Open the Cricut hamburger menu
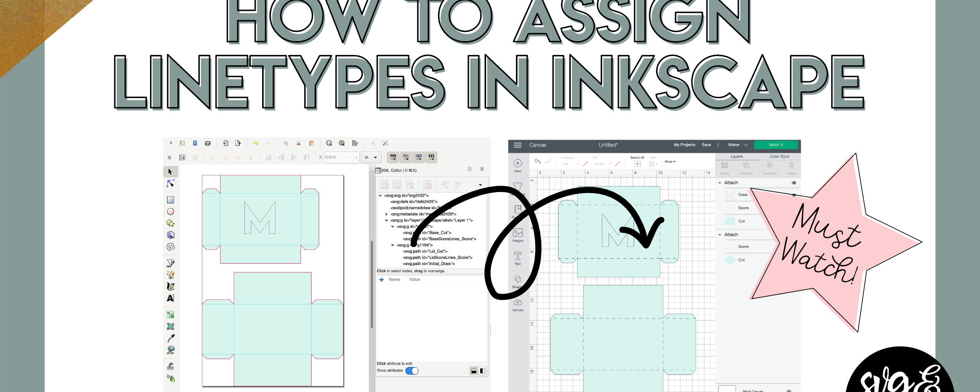 pyautogui.click(x=517, y=145)
